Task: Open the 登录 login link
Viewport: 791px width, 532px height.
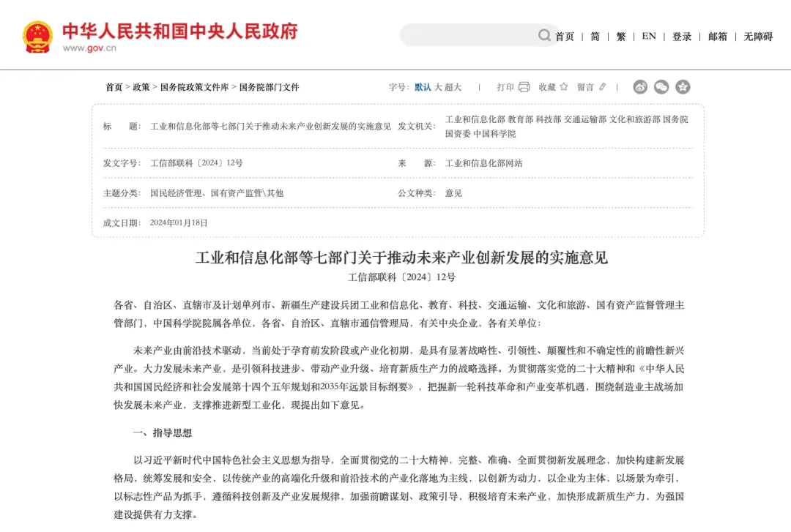Action: (682, 37)
